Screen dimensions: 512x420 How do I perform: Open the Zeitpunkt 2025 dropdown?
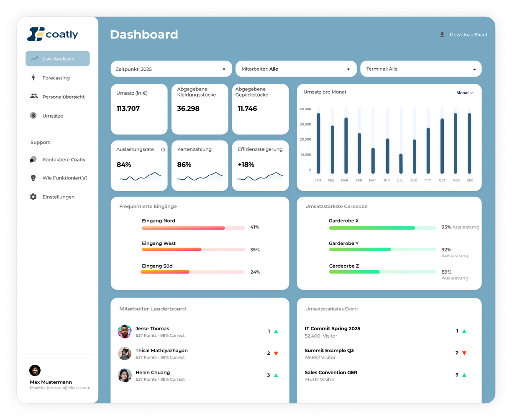point(171,69)
